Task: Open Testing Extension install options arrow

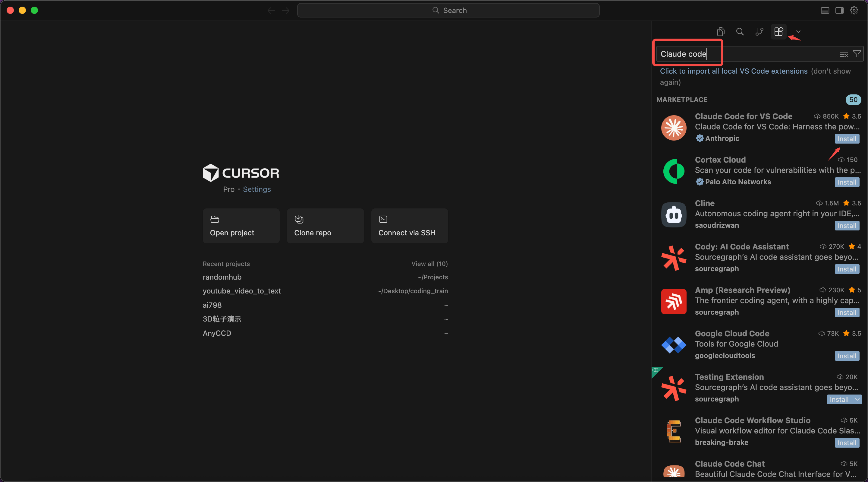Action: pyautogui.click(x=857, y=400)
